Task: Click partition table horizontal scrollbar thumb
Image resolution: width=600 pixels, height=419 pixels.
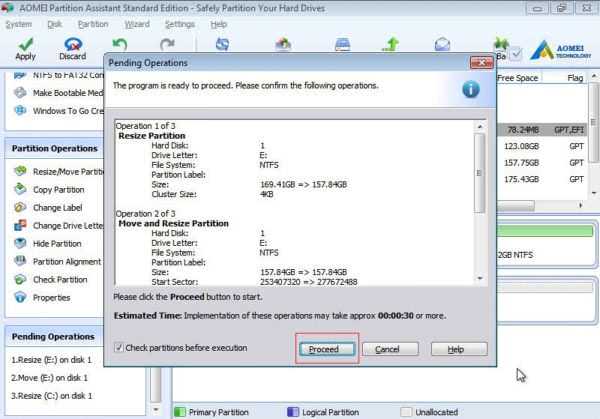Action: (516, 206)
